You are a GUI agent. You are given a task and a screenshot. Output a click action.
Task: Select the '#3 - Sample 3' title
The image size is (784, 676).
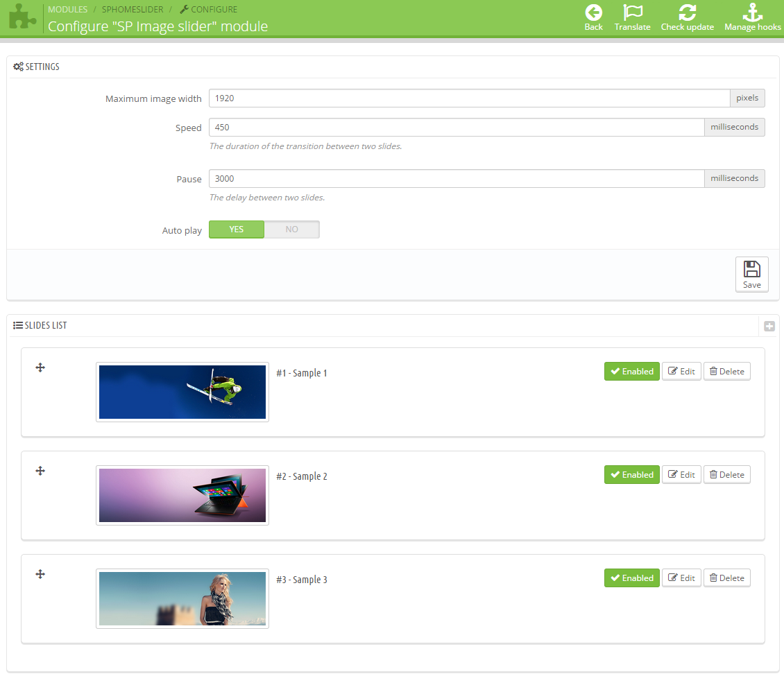pyautogui.click(x=302, y=580)
